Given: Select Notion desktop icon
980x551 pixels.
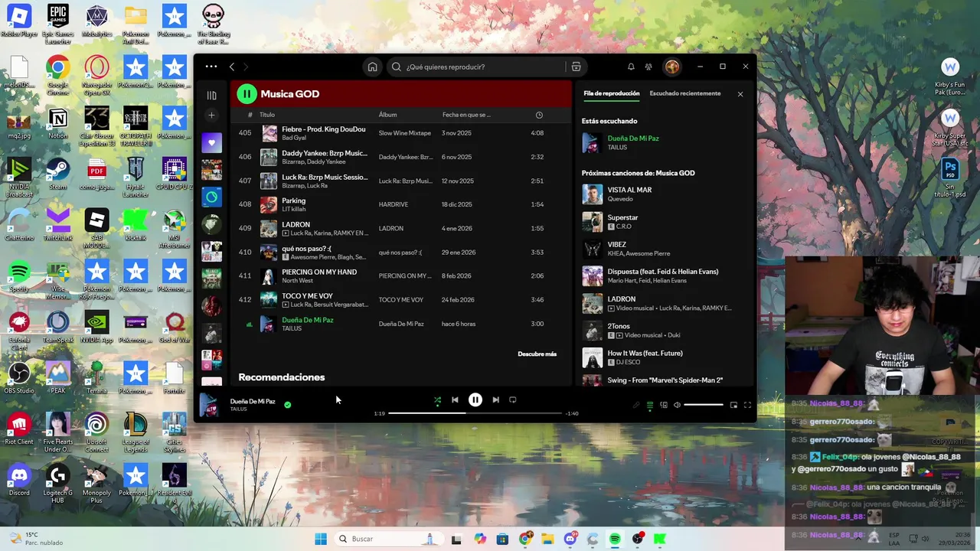Looking at the screenshot, I should (58, 123).
